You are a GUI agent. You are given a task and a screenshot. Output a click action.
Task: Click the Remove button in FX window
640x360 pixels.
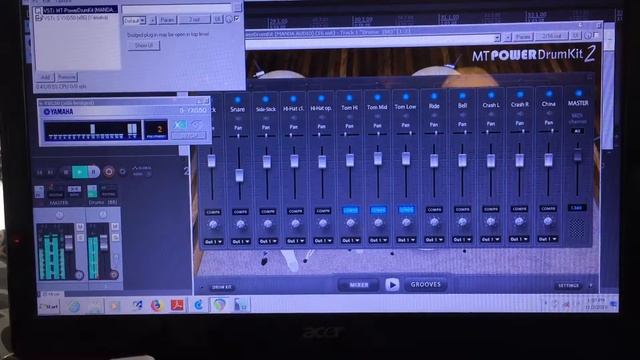(66, 77)
